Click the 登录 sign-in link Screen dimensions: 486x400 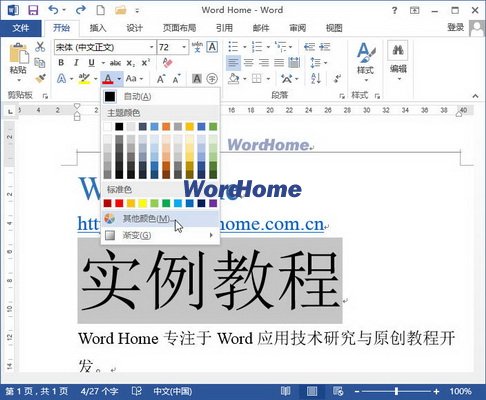[456, 27]
